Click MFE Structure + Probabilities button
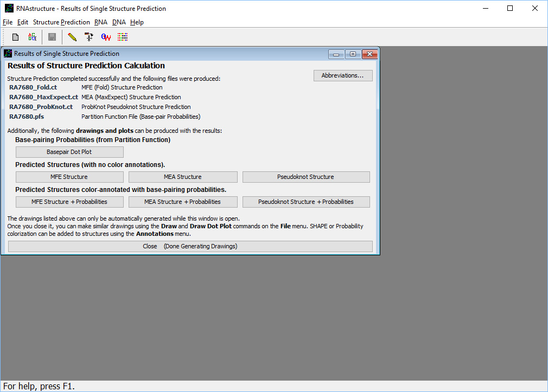This screenshot has height=392, width=548. [x=69, y=202]
